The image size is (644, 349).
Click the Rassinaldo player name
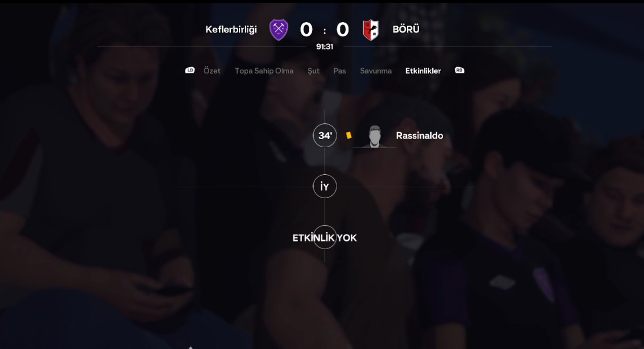419,135
